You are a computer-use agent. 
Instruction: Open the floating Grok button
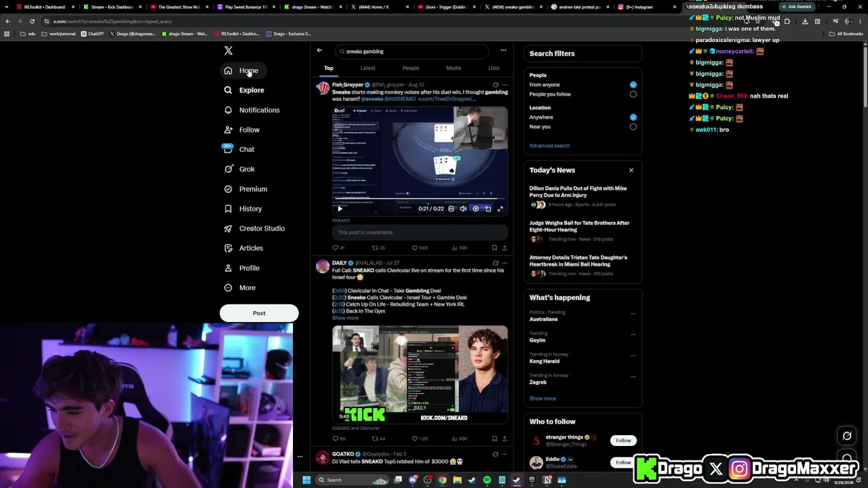click(847, 436)
